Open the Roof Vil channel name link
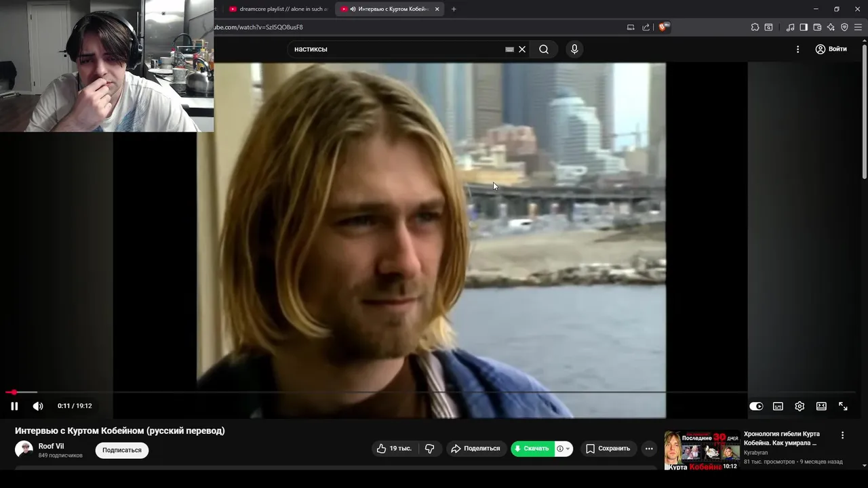The width and height of the screenshot is (868, 488). tap(51, 446)
